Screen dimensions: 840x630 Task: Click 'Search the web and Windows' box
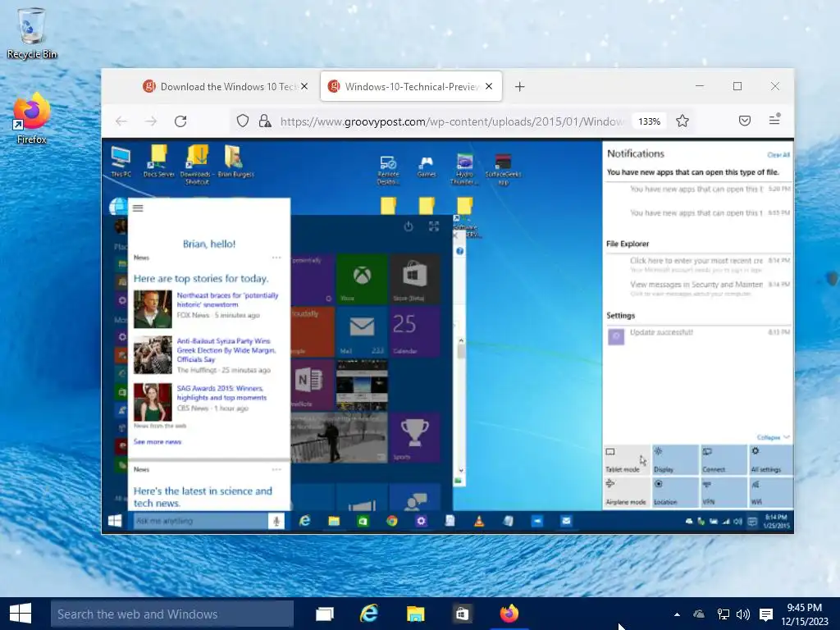(x=172, y=614)
